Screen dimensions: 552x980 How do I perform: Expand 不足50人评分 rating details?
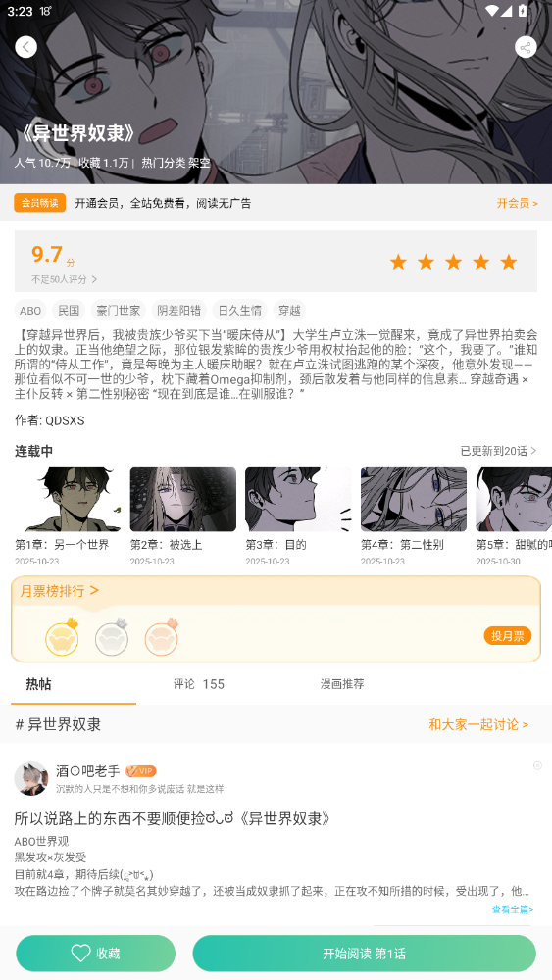[65, 279]
